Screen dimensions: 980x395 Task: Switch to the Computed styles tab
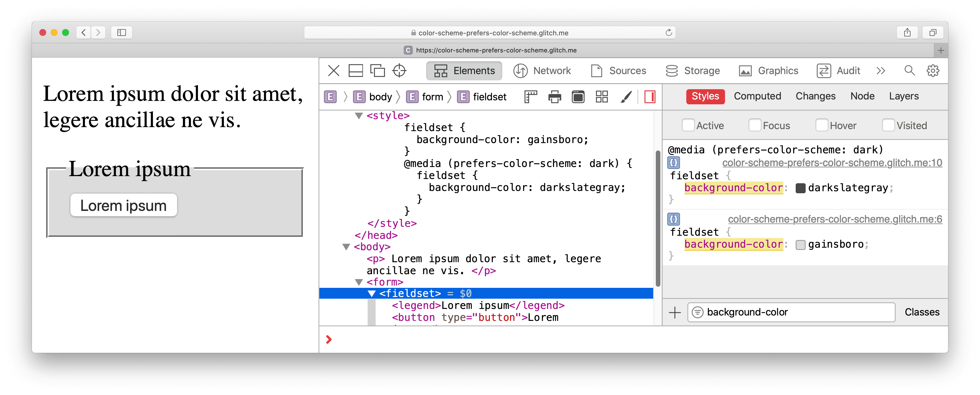click(757, 96)
